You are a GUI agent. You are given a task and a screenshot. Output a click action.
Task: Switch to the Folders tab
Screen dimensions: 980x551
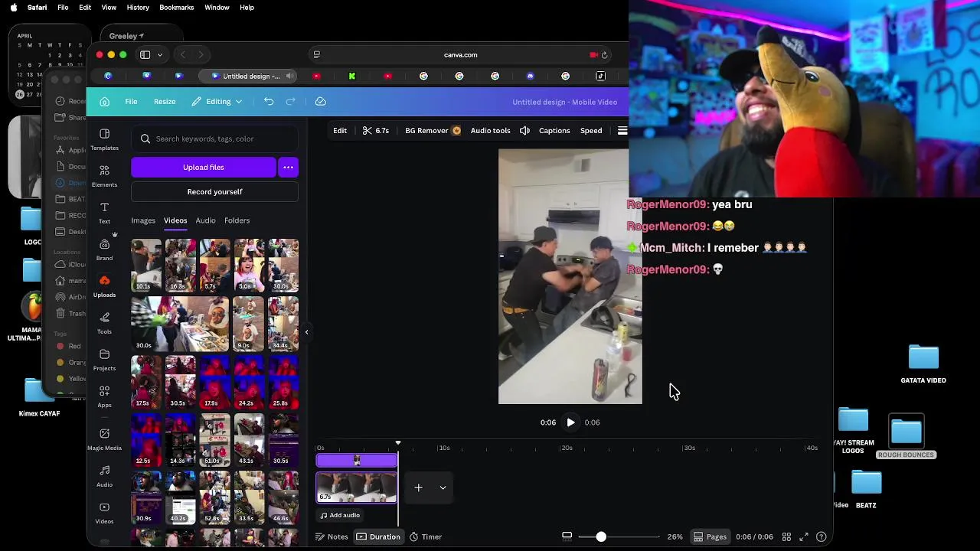click(x=237, y=220)
